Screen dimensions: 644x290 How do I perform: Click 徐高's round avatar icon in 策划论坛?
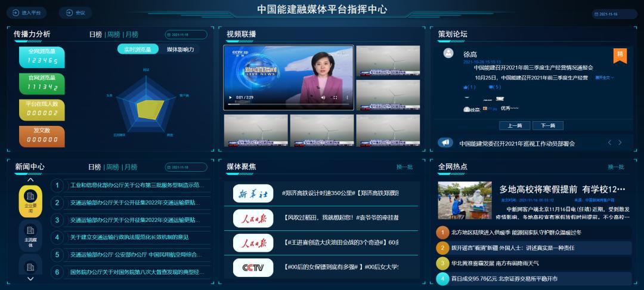[448, 53]
